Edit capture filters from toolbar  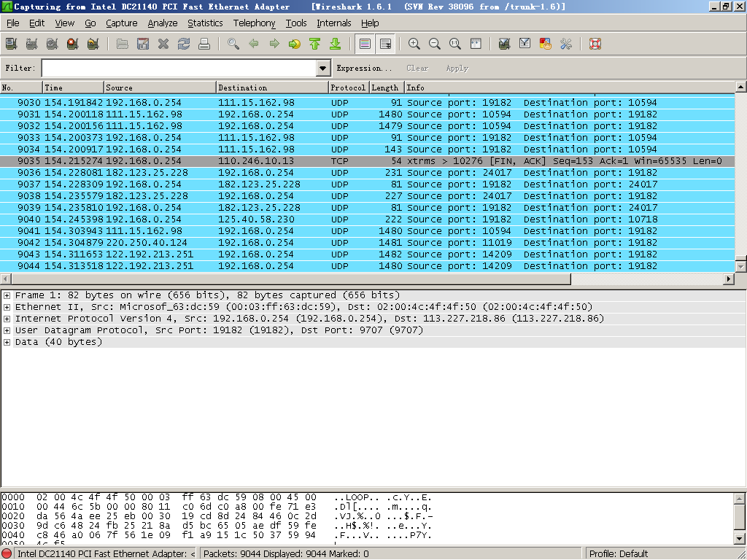505,44
